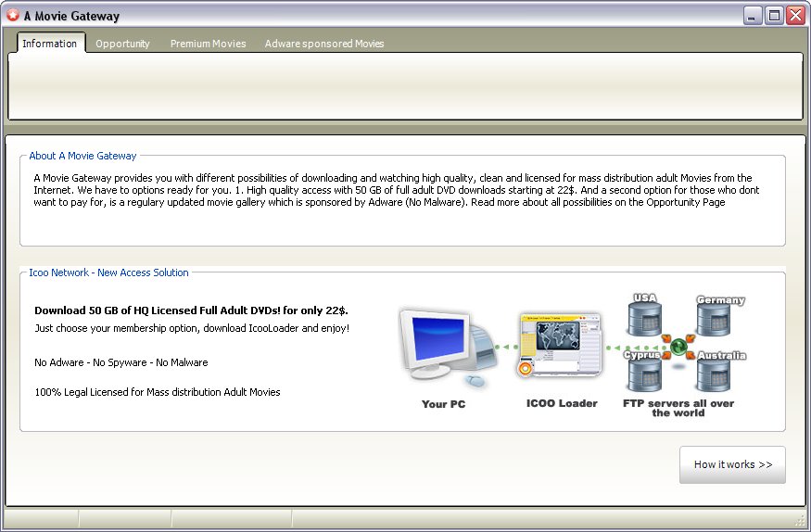Select the Adware sponsored Movies tab
This screenshot has height=532, width=811.
click(x=324, y=44)
